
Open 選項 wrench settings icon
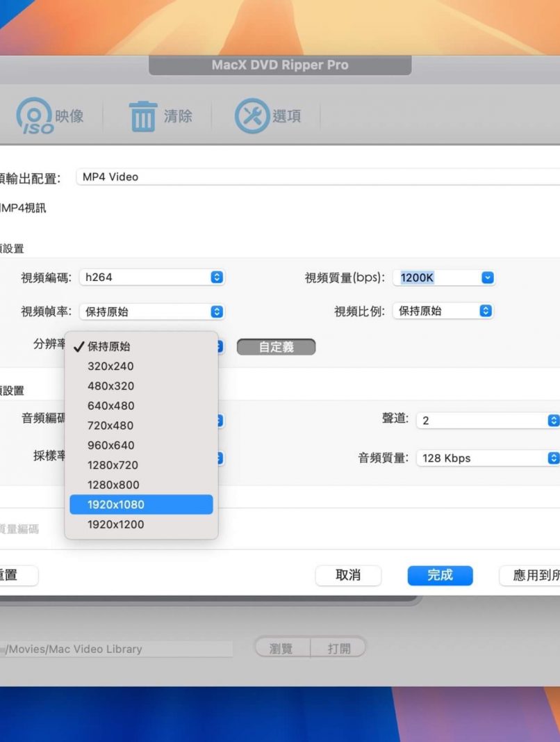point(252,116)
